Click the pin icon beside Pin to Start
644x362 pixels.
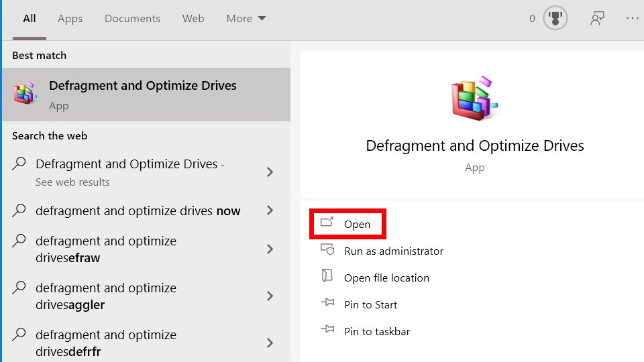pyautogui.click(x=327, y=304)
